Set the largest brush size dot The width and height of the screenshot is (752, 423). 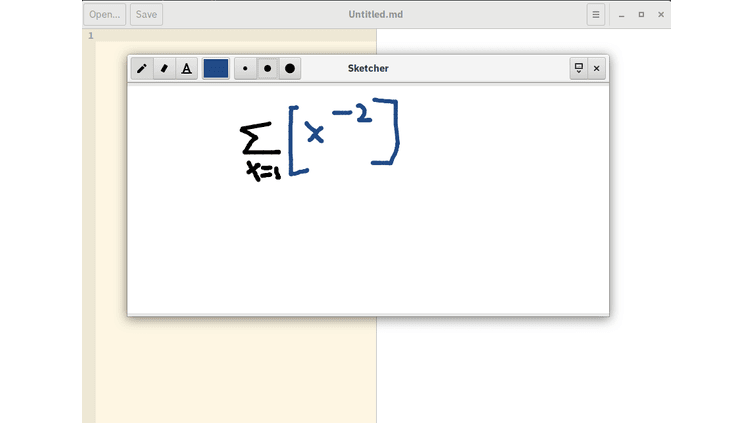[x=290, y=69]
